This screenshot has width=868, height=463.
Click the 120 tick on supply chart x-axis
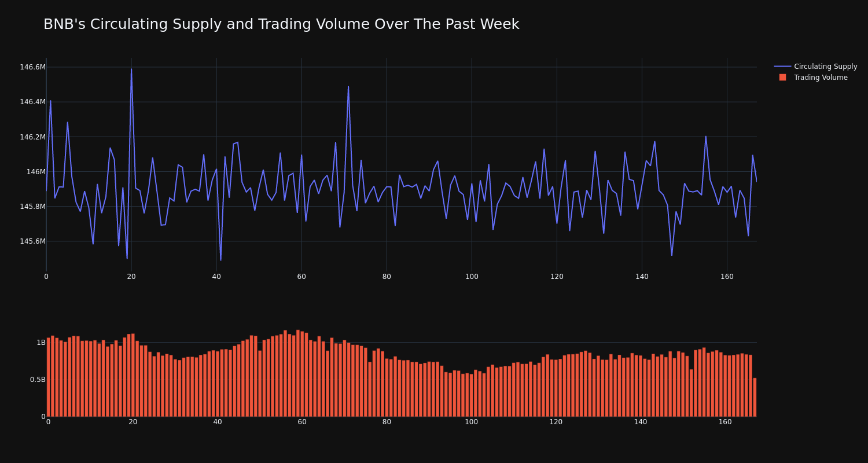coord(557,277)
